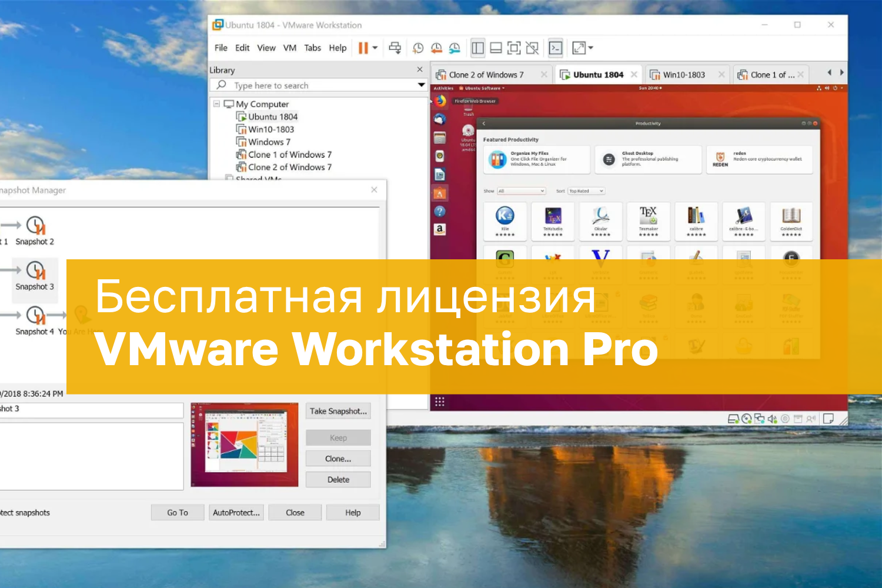Send Ctrl+Alt+Del to the guest
882x588 pixels.
pyautogui.click(x=395, y=48)
